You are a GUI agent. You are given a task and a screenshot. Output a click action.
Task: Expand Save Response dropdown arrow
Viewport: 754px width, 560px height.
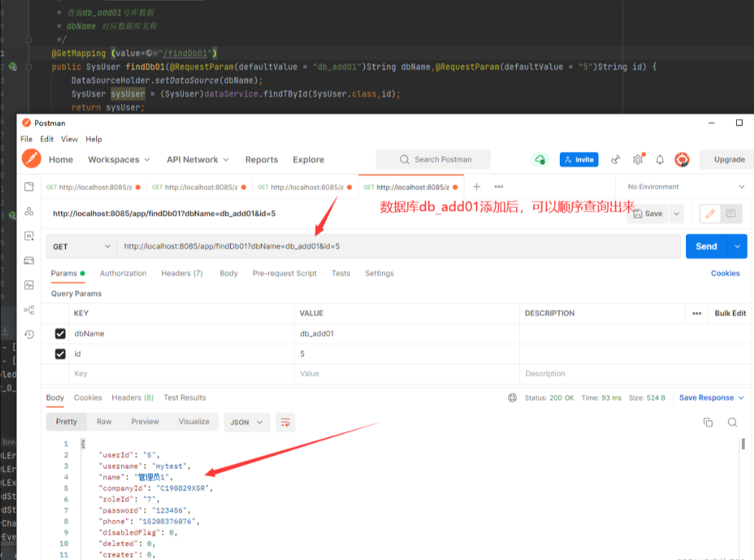(741, 398)
